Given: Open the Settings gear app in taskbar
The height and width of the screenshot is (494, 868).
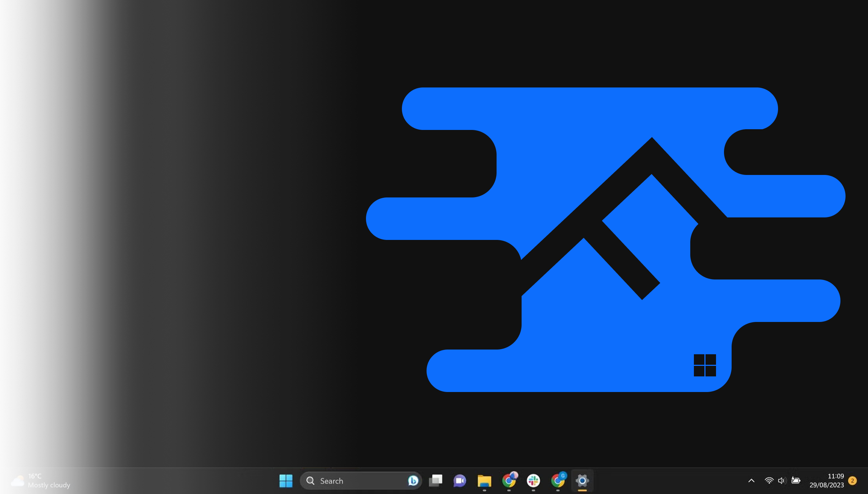Looking at the screenshot, I should [582, 481].
